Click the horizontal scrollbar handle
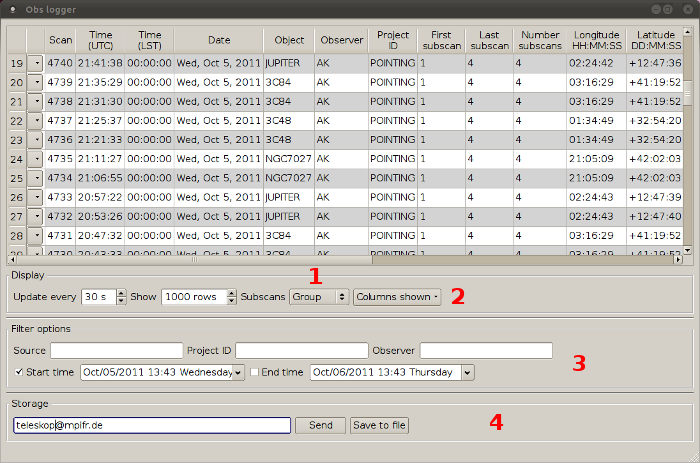Image resolution: width=700 pixels, height=463 pixels. click(194, 259)
